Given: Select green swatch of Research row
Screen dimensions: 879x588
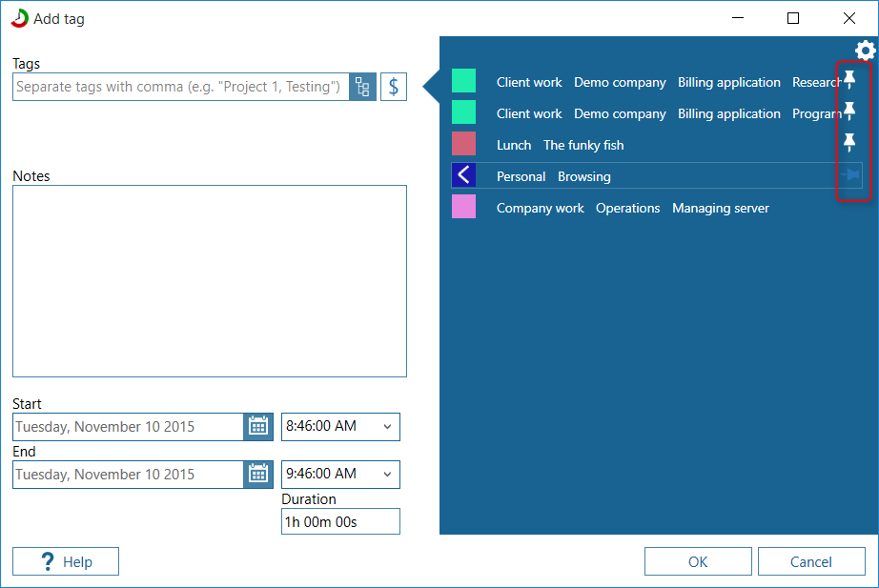Looking at the screenshot, I should point(463,81).
